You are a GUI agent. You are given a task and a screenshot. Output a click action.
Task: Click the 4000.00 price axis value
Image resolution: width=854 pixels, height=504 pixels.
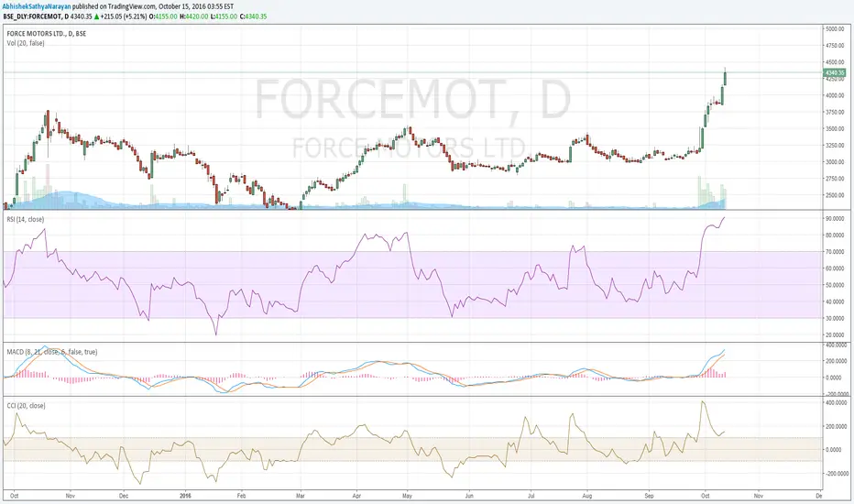tap(835, 95)
